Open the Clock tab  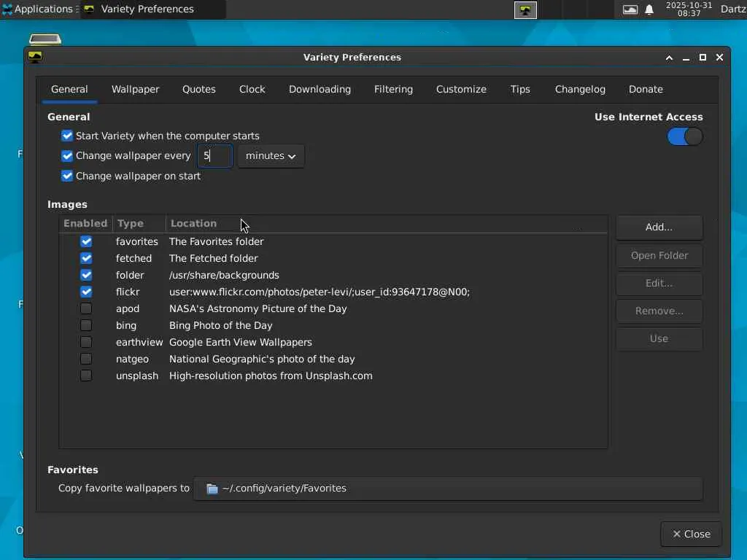252,90
